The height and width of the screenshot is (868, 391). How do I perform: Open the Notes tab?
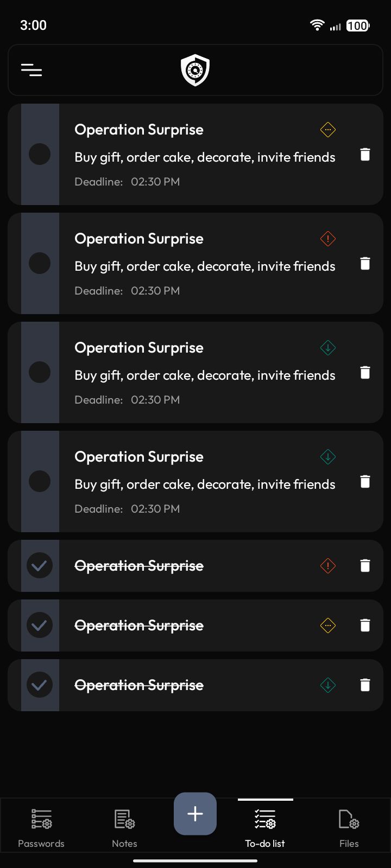pyautogui.click(x=124, y=828)
